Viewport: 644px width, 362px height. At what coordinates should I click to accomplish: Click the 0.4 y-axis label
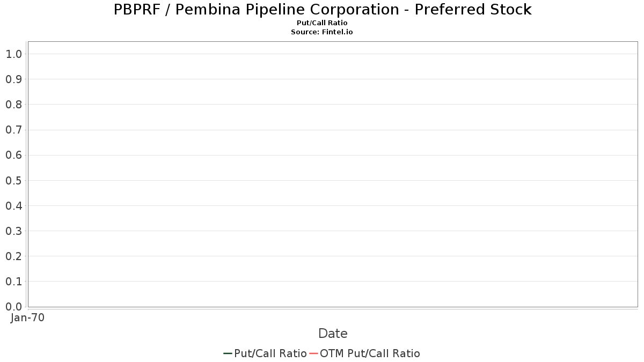pos(13,205)
